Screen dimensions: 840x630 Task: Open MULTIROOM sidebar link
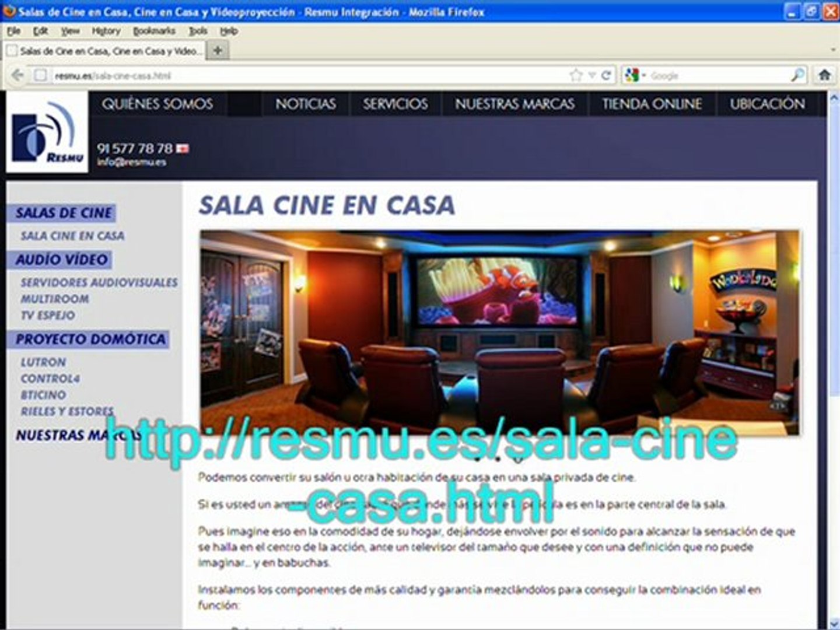tap(55, 299)
